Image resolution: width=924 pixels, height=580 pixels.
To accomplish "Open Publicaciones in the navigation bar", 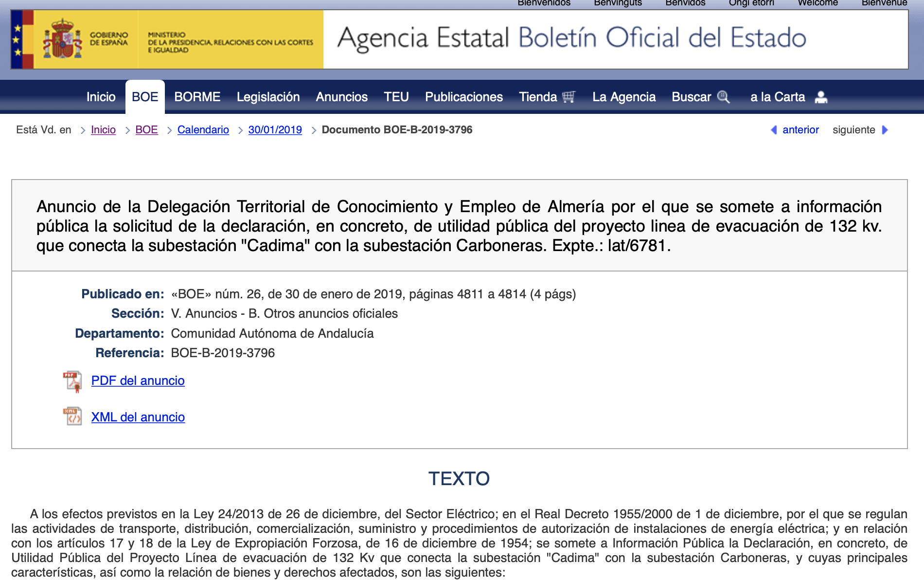I will click(464, 97).
